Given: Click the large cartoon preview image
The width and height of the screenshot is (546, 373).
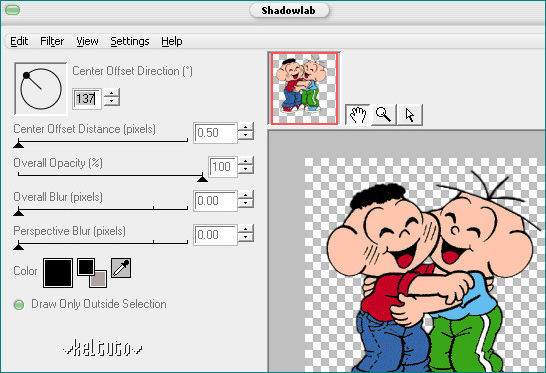Looking at the screenshot, I should coord(425,265).
